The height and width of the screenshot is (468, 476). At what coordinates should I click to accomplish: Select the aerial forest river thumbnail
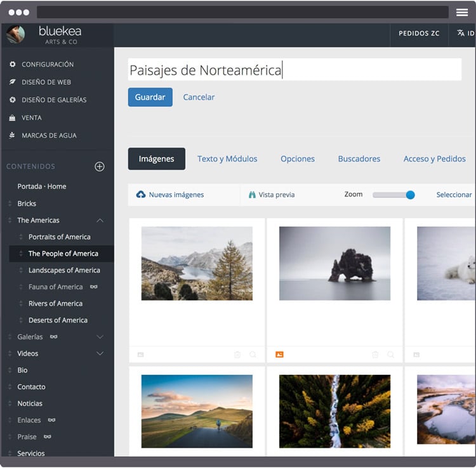[334, 412]
